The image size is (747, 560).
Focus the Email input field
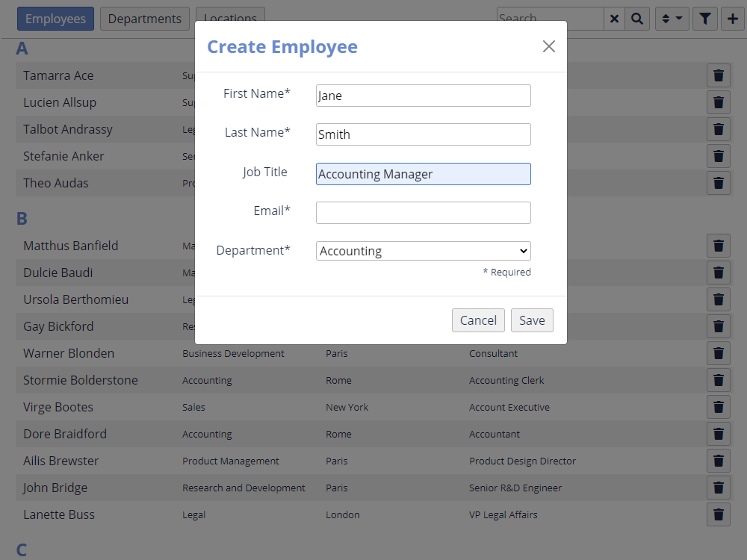coord(423,213)
